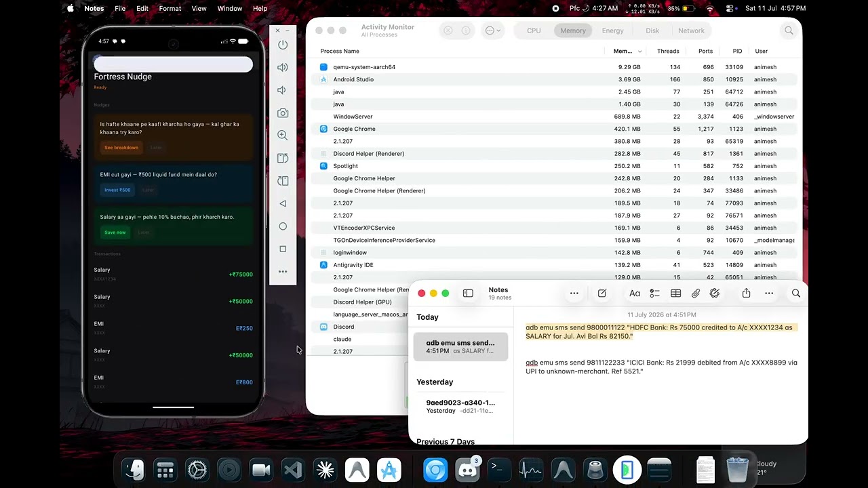Tap the emulator home circle icon
Image resolution: width=868 pixels, height=488 pixels.
[x=283, y=226]
